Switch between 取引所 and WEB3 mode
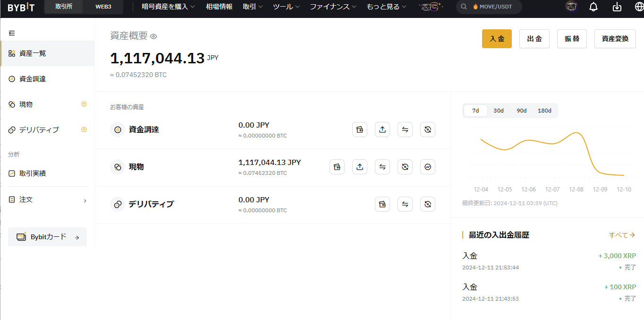Image resolution: width=644 pixels, height=320 pixels. [x=103, y=7]
